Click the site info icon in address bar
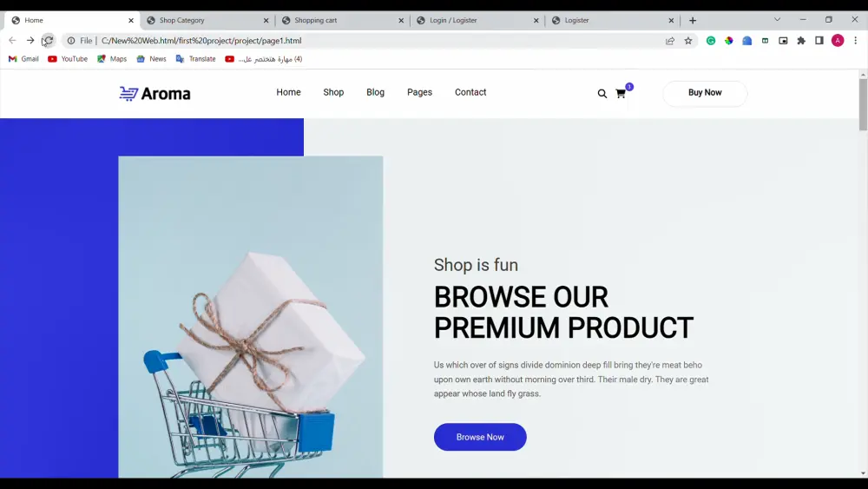Screen dimensions: 868x489 pos(71,41)
